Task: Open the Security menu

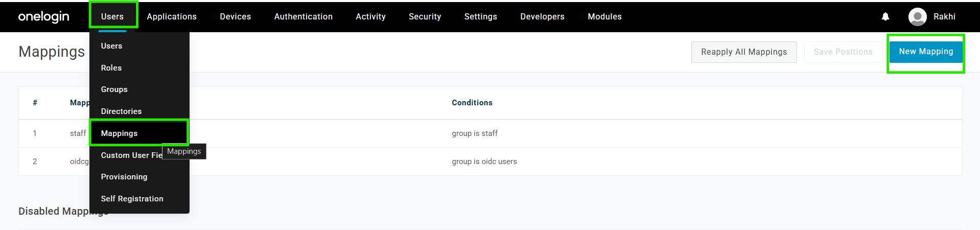Action: point(425,16)
